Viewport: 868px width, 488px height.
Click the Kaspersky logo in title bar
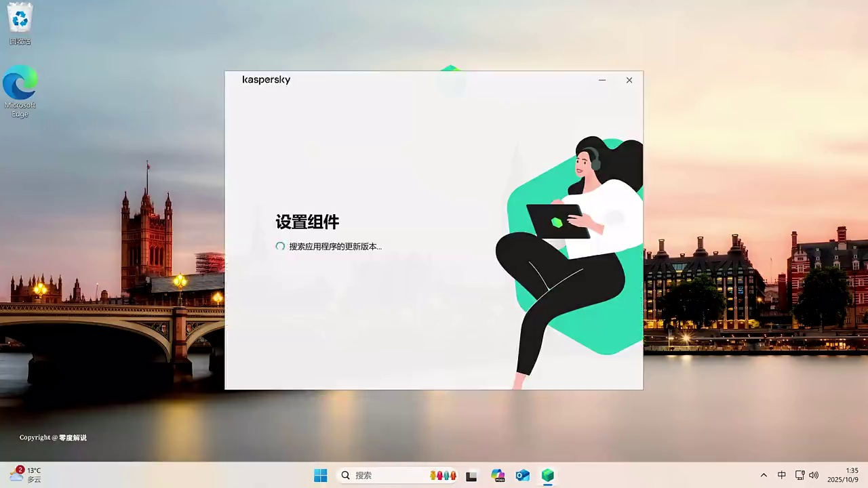tap(267, 80)
